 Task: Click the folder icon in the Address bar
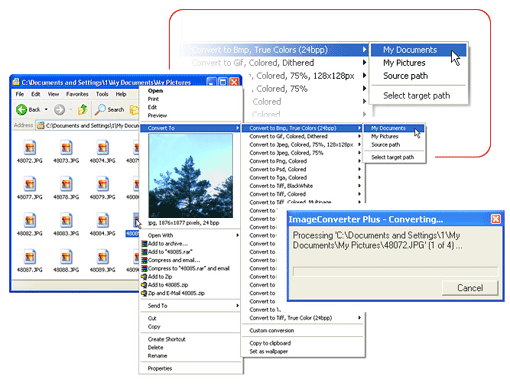click(x=41, y=126)
